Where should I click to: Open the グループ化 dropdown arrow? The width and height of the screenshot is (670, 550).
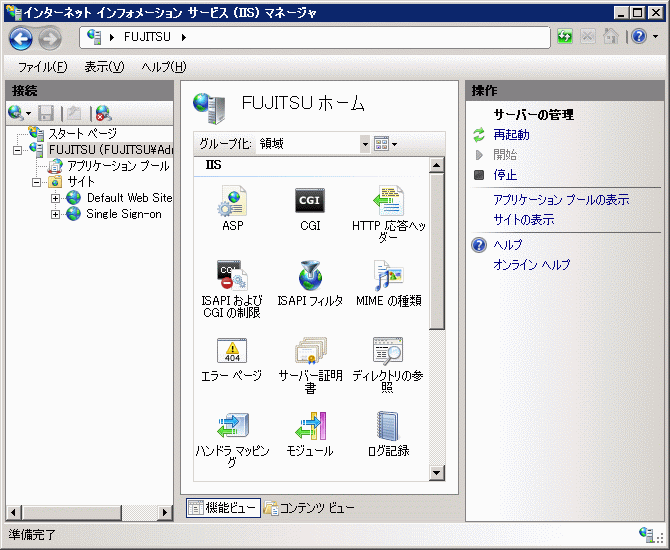364,144
